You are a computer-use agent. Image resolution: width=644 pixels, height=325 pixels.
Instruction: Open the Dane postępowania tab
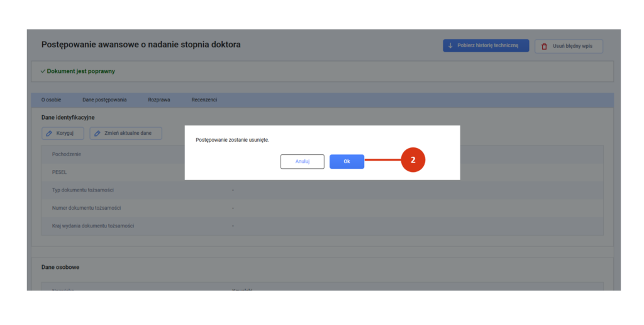point(104,100)
